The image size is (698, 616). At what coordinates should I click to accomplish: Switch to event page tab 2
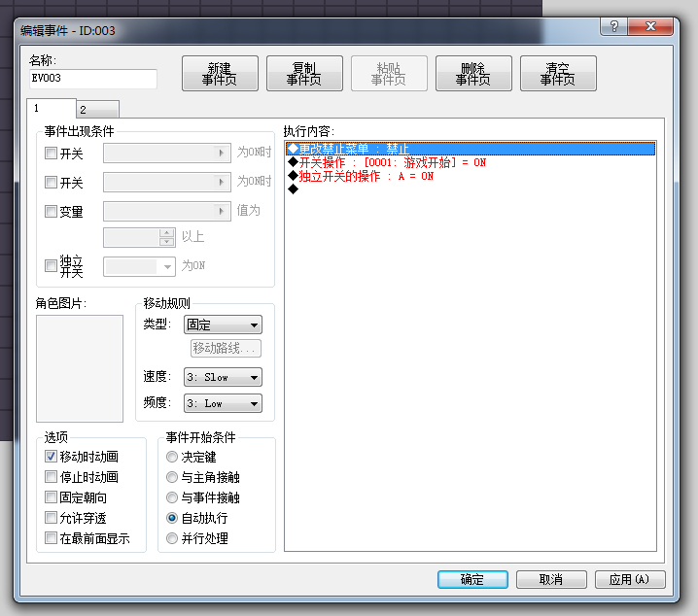(97, 110)
